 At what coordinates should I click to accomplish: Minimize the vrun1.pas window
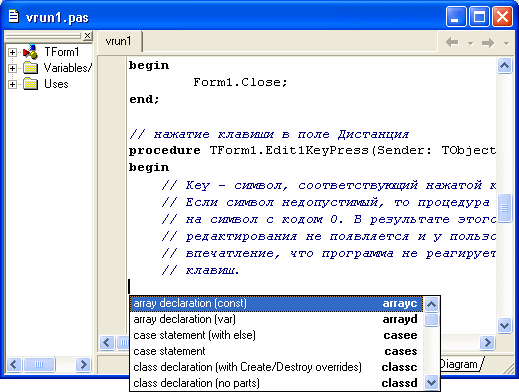click(456, 17)
